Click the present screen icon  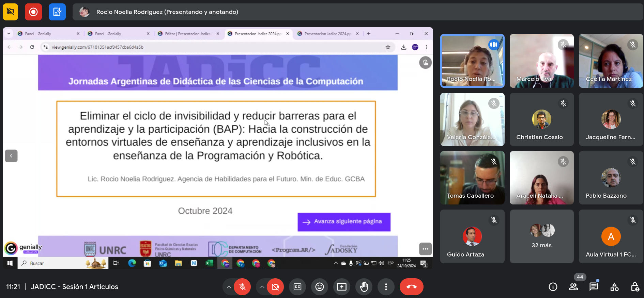342,287
